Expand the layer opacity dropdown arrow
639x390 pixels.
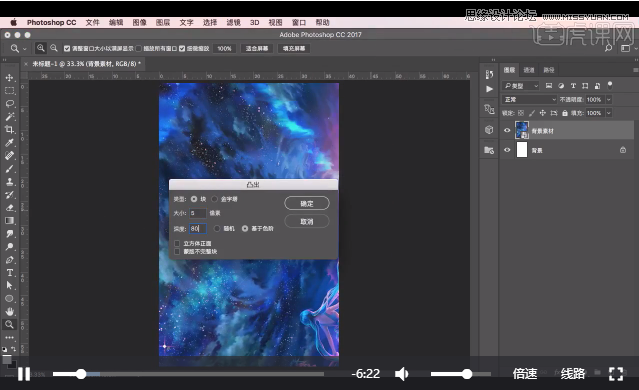(x=609, y=99)
